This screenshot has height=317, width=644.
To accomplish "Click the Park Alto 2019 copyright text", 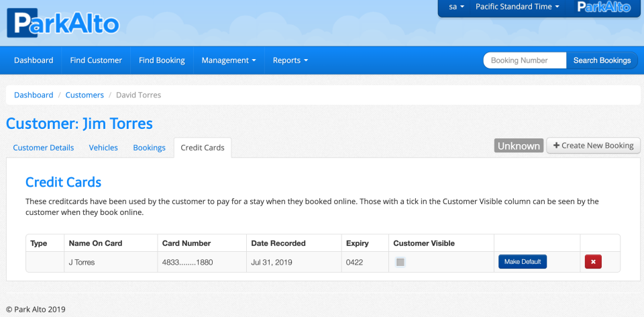I will click(36, 309).
